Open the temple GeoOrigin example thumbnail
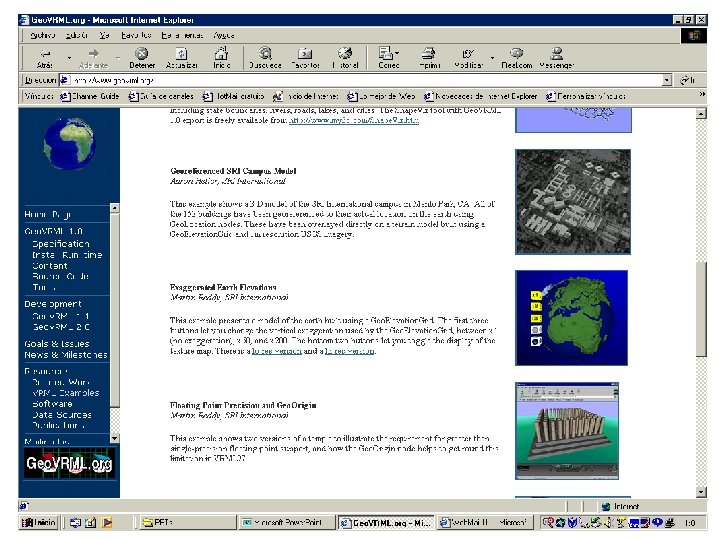The height and width of the screenshot is (540, 720). pos(567,431)
